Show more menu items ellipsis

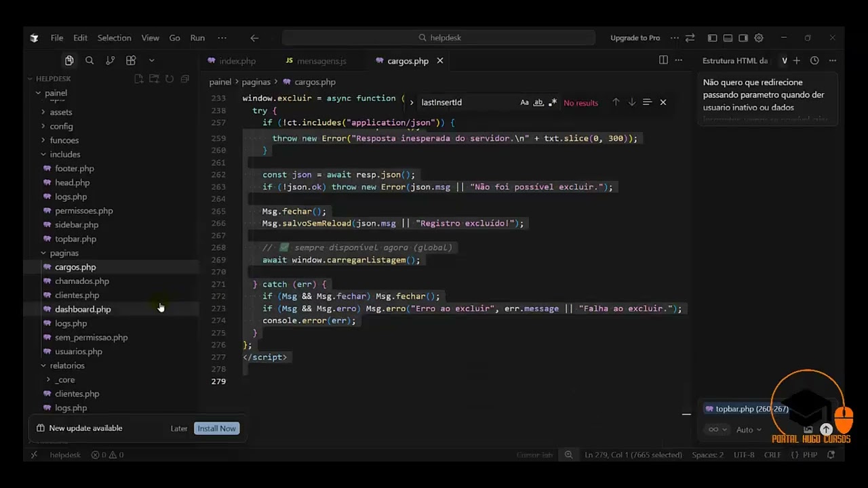[x=222, y=38]
